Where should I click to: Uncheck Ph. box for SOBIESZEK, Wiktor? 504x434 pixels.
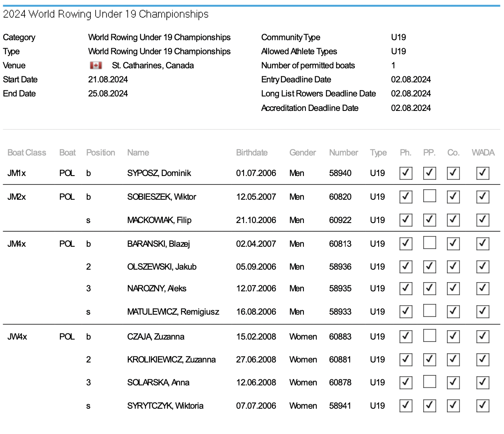406,197
